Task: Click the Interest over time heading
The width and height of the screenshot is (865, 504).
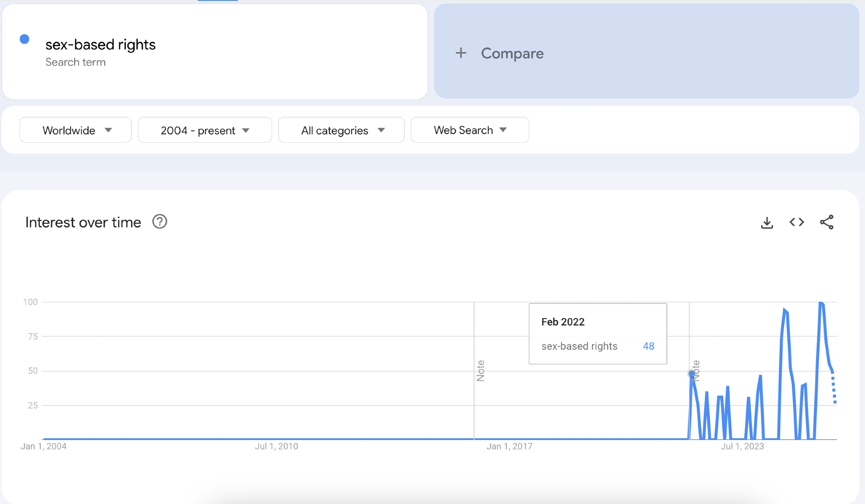Action: point(83,222)
